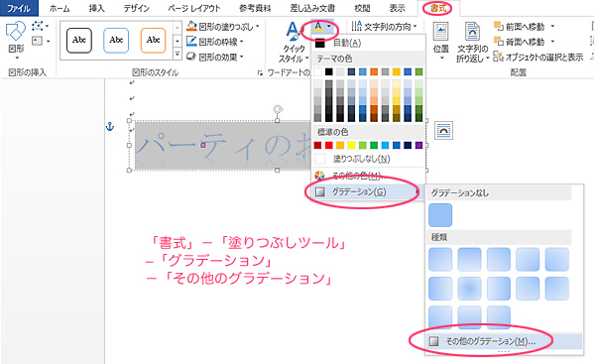
Task: Expand the shape styles gallery more button
Action: pos(178,55)
